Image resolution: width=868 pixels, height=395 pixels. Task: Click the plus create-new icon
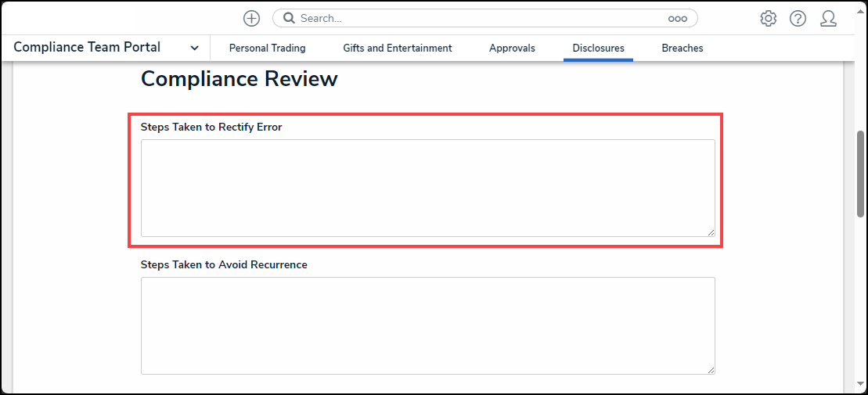click(x=251, y=18)
